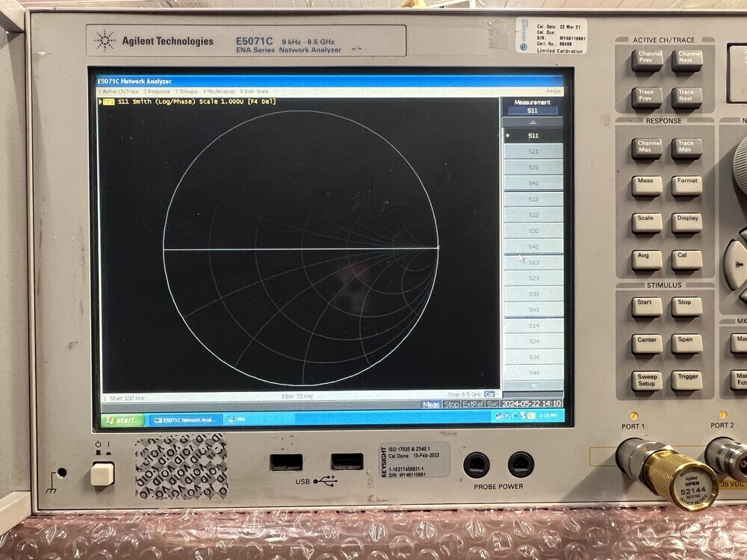Open the 4 Mkr/Analysis menu
This screenshot has height=560, width=747.
pyautogui.click(x=219, y=91)
